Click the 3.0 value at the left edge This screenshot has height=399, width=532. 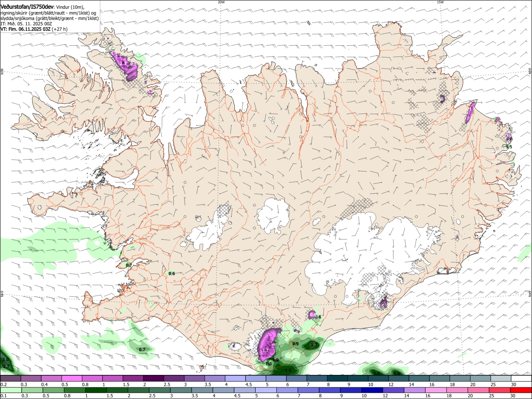(5, 360)
